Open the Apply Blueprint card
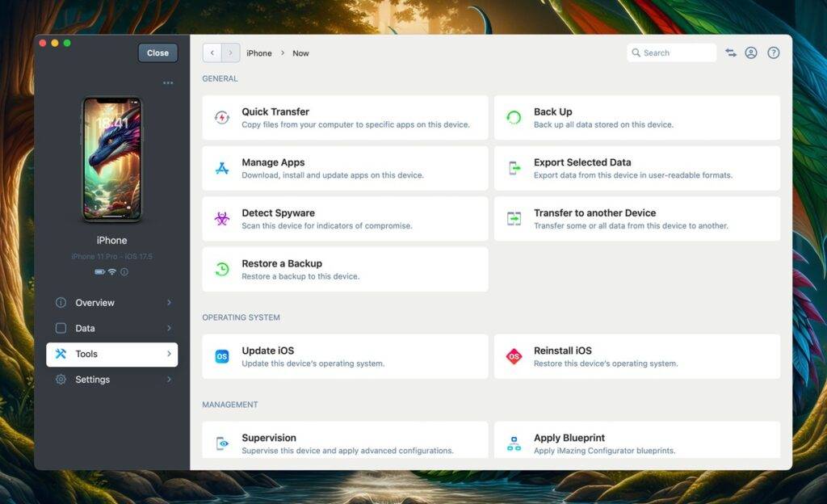 637,439
